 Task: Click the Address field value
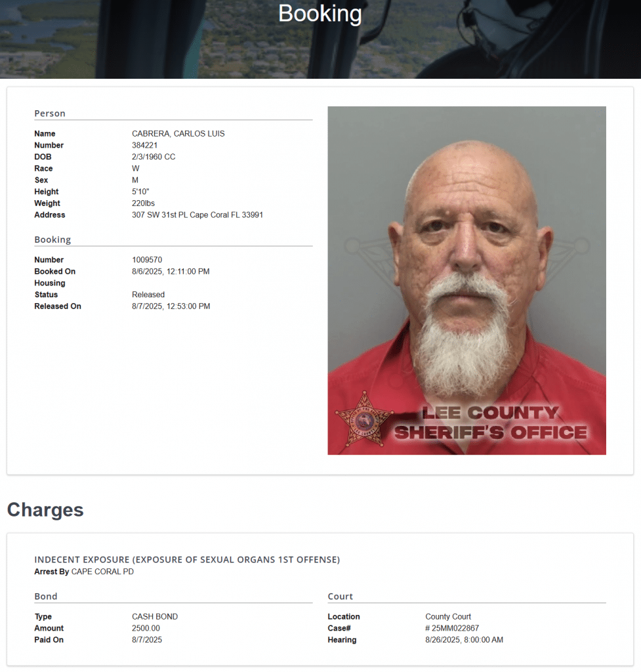[197, 215]
